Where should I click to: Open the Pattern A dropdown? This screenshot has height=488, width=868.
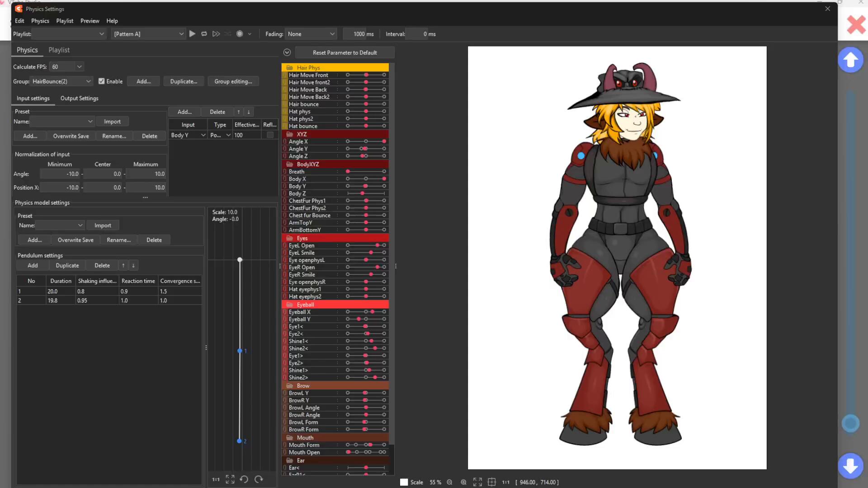coord(148,34)
